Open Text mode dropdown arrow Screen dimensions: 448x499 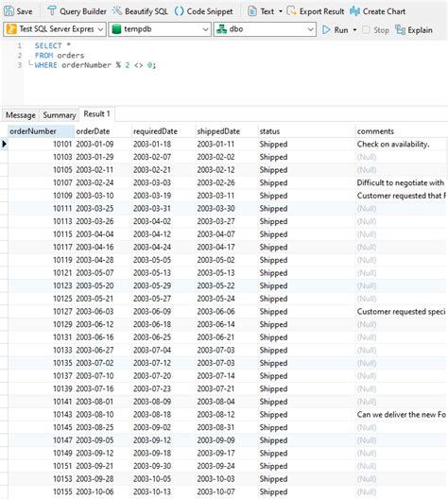pos(281,11)
